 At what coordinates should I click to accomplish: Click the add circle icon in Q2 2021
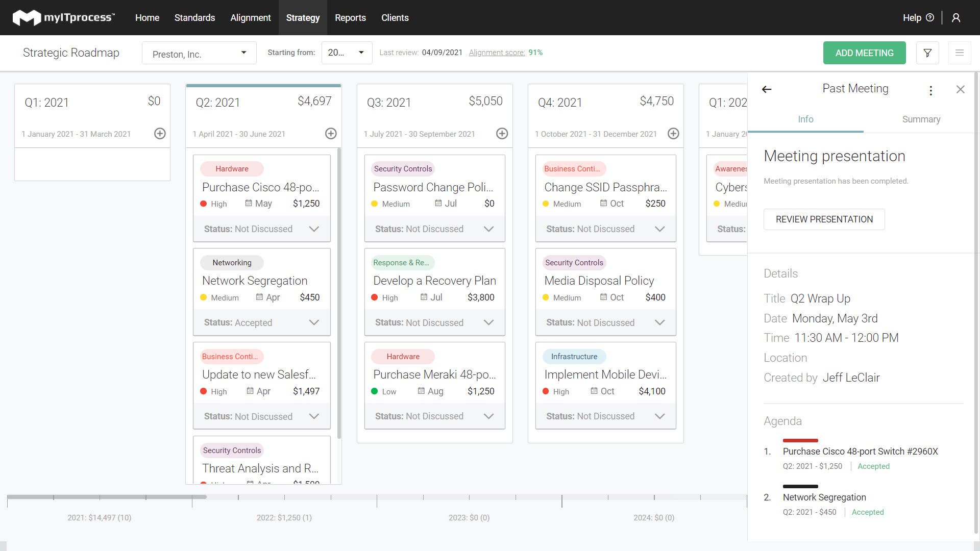332,134
